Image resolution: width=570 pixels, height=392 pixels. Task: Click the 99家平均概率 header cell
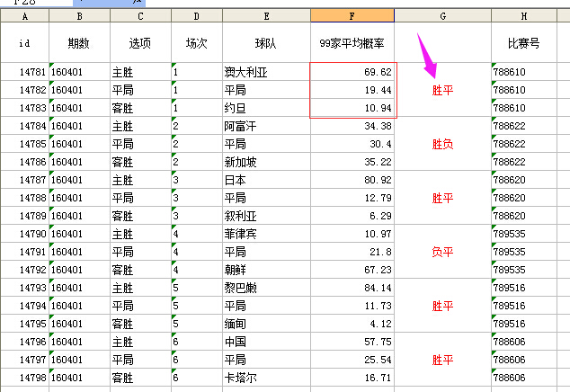point(352,42)
